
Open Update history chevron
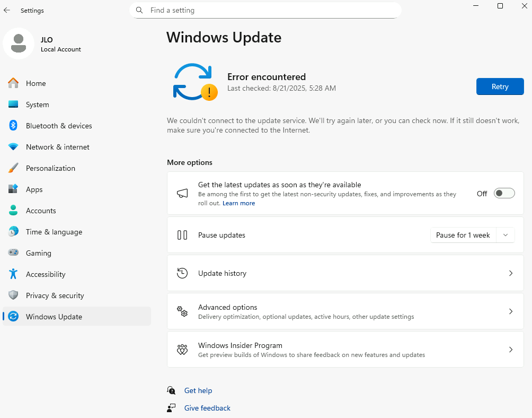[511, 273]
